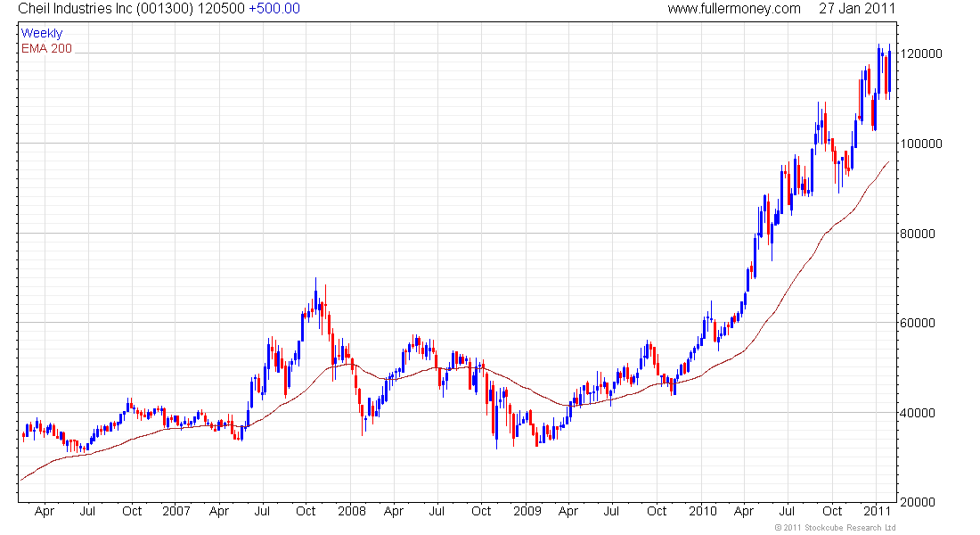Image resolution: width=980 pixels, height=535 pixels.
Task: Select the 'EMA 200' legend label
Action: point(47,48)
